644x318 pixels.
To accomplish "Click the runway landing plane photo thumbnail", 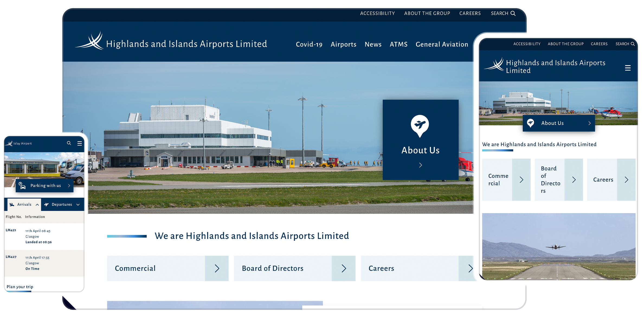I will pyautogui.click(x=558, y=246).
